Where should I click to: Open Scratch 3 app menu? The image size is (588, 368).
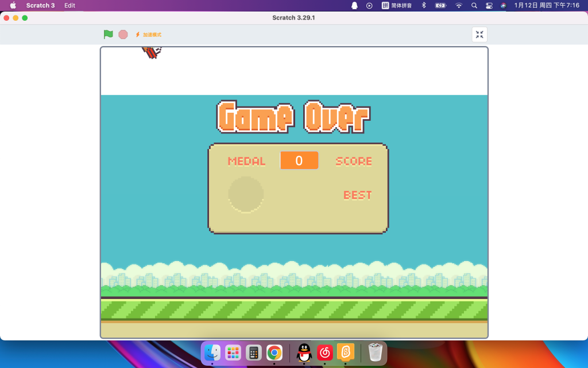(40, 5)
